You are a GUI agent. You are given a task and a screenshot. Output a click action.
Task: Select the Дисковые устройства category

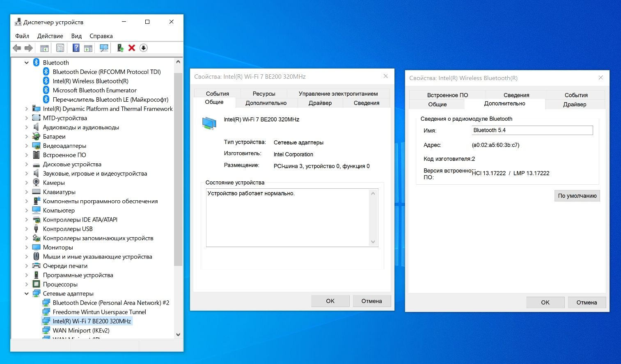pos(72,165)
